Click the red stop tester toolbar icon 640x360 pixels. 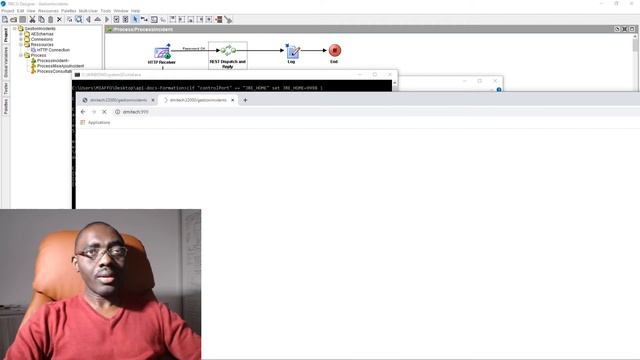click(219, 19)
